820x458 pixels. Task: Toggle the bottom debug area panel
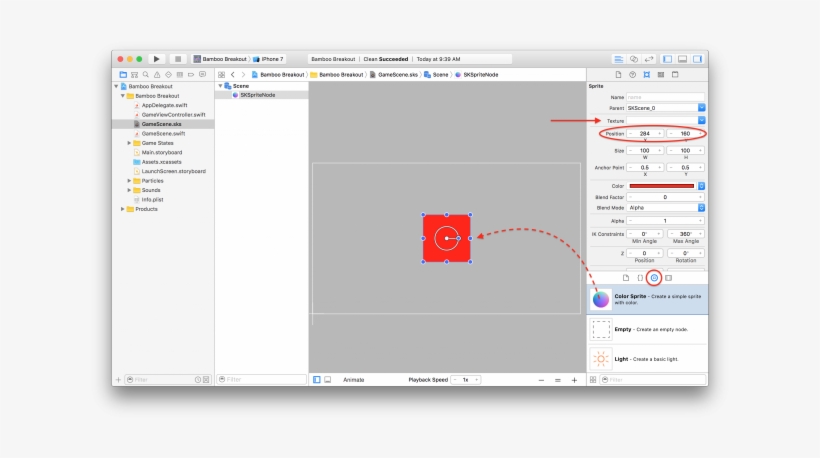682,59
